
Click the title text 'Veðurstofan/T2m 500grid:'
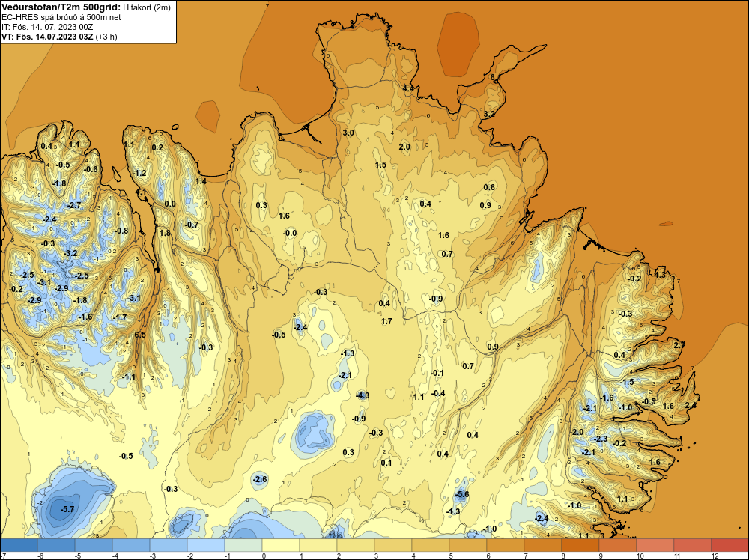click(x=61, y=7)
